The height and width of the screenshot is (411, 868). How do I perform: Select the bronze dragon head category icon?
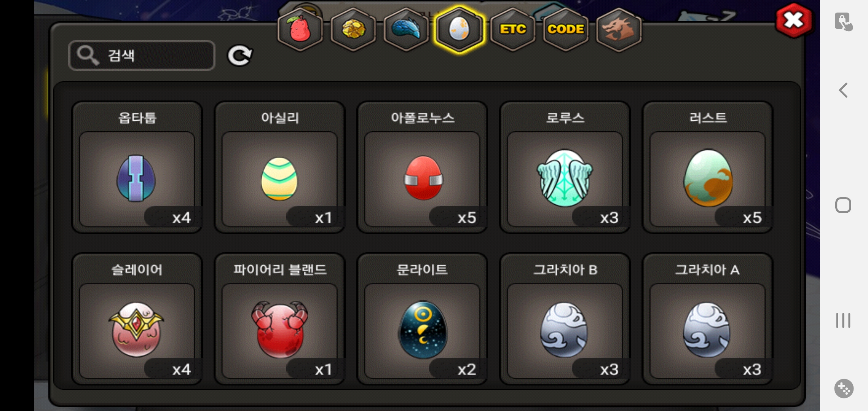[x=619, y=30]
